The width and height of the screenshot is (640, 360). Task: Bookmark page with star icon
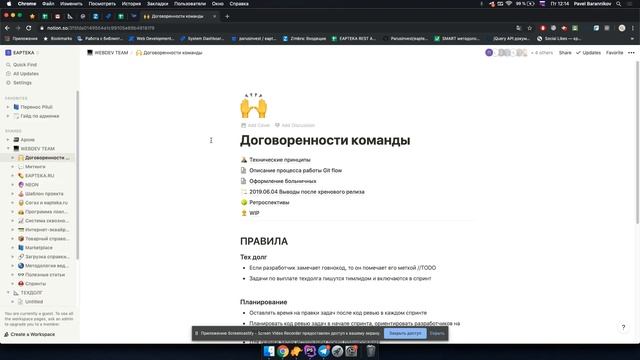[529, 28]
